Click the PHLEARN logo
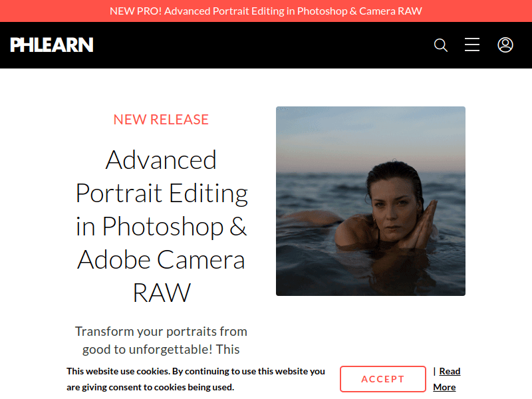The image size is (532, 399). click(x=52, y=45)
